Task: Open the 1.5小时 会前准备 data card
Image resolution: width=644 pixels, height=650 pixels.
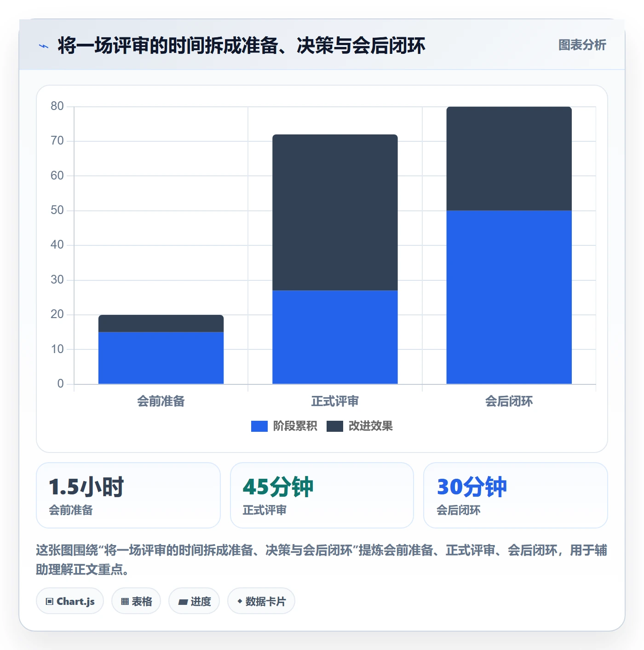Action: 128,495
